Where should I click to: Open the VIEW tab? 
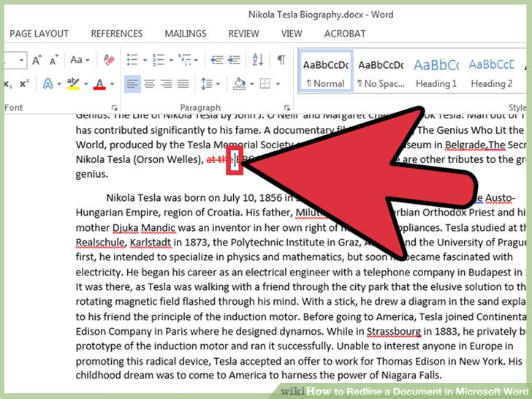(292, 34)
